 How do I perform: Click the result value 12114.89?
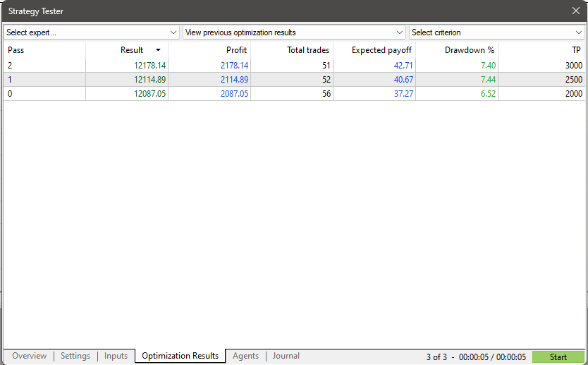point(149,80)
